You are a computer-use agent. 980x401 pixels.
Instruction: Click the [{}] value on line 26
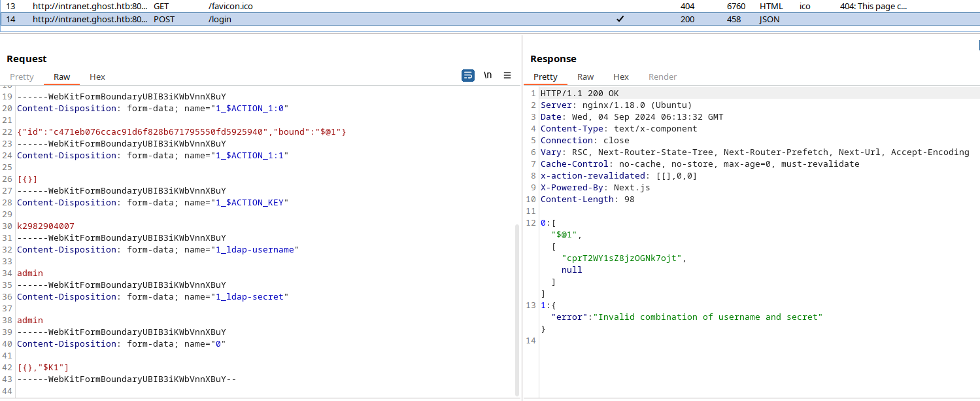[27, 179]
